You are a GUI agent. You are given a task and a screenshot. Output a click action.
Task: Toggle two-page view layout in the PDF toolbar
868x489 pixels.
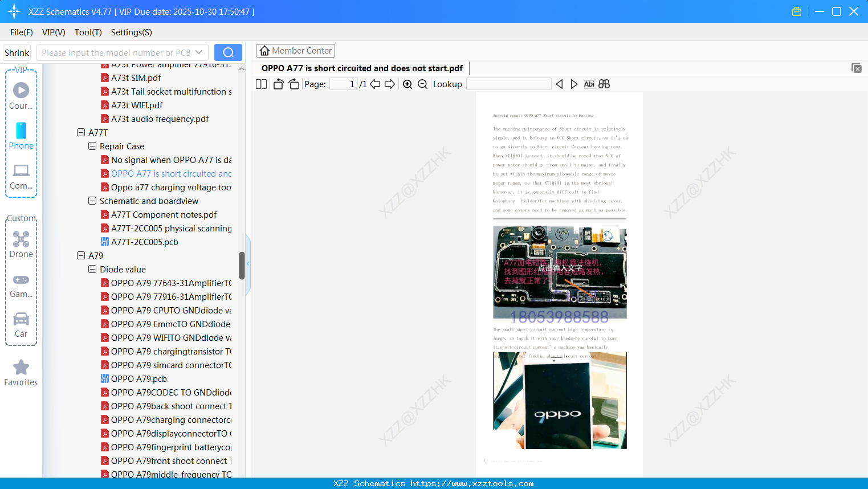tap(262, 84)
